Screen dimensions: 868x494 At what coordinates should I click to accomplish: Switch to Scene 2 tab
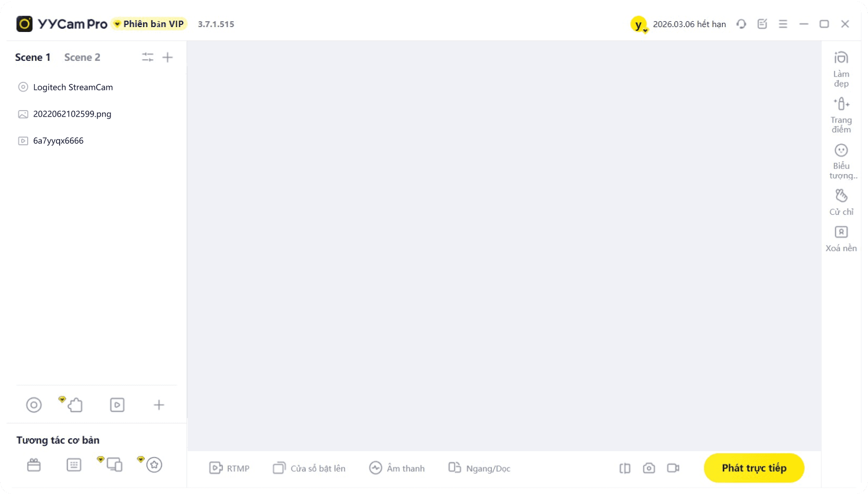(82, 57)
